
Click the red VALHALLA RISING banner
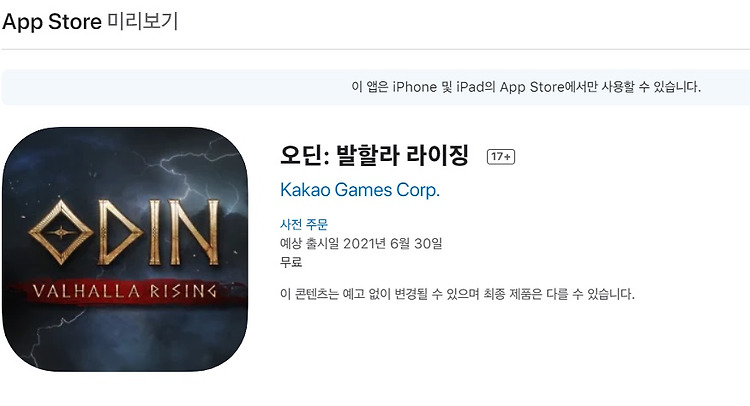tap(125, 291)
